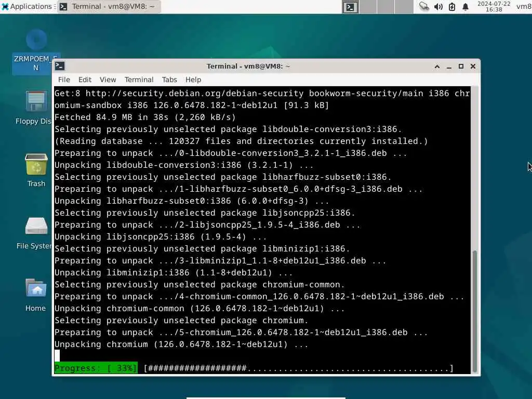Check the battery power manager icon

pyautogui.click(x=452, y=7)
